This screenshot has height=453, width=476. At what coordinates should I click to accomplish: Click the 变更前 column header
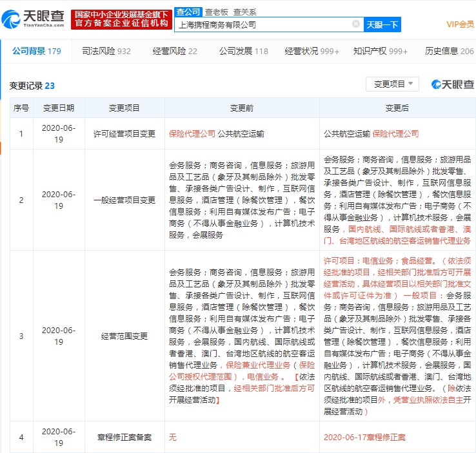click(x=242, y=108)
